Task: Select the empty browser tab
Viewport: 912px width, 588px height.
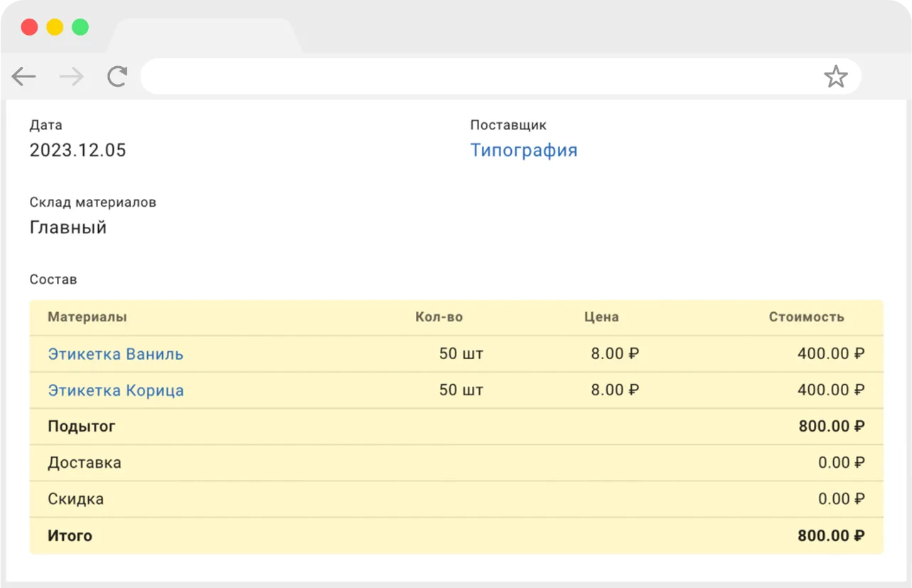Action: tap(204, 36)
